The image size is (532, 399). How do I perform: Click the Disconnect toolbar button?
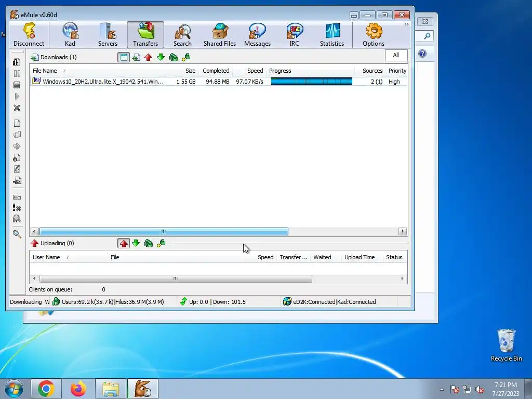click(x=29, y=35)
